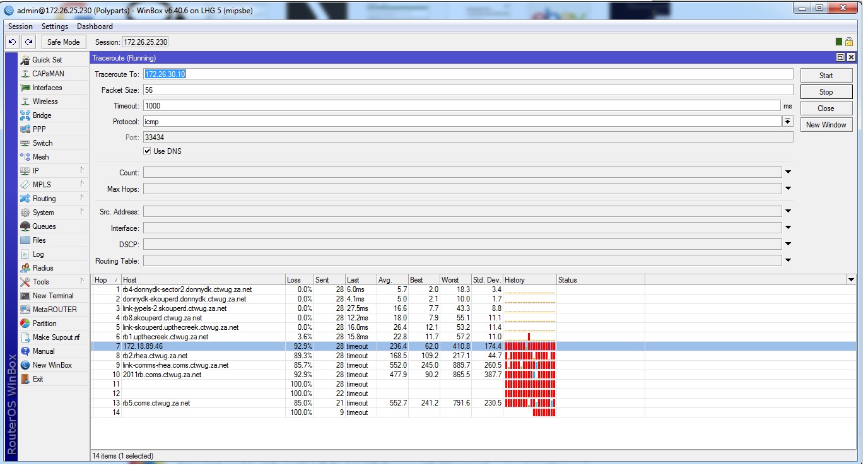Open the Files sidebar item
This screenshot has width=868, height=473.
39,240
